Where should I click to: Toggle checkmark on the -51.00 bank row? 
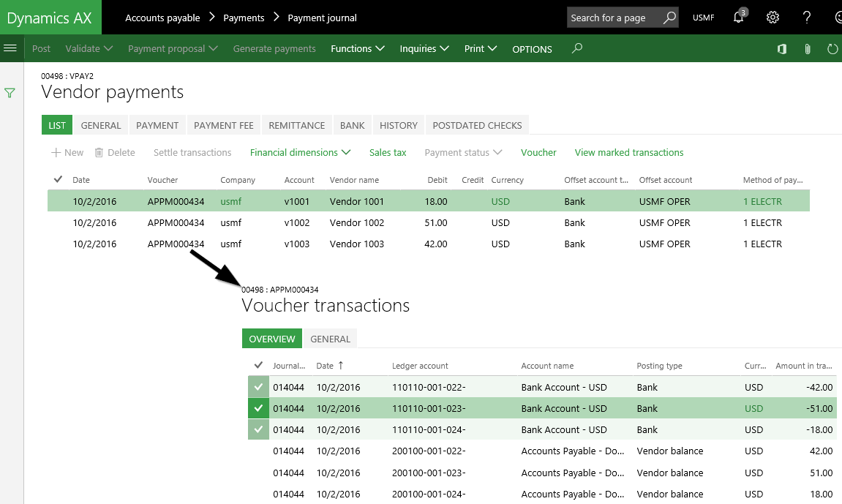[x=258, y=408]
